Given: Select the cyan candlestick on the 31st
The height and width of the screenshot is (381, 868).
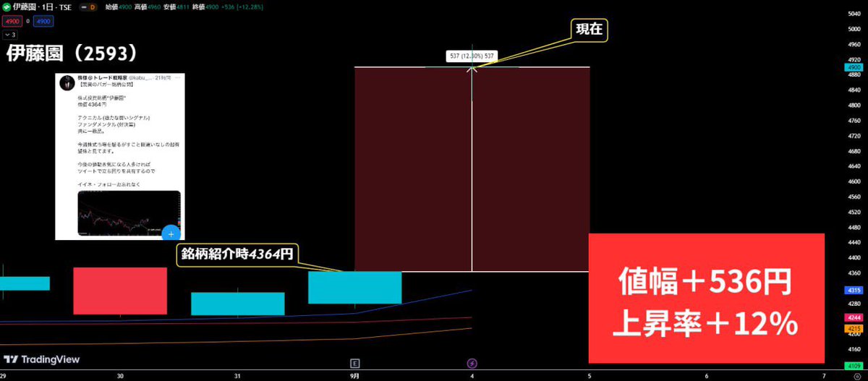Looking at the screenshot, I should [237, 304].
